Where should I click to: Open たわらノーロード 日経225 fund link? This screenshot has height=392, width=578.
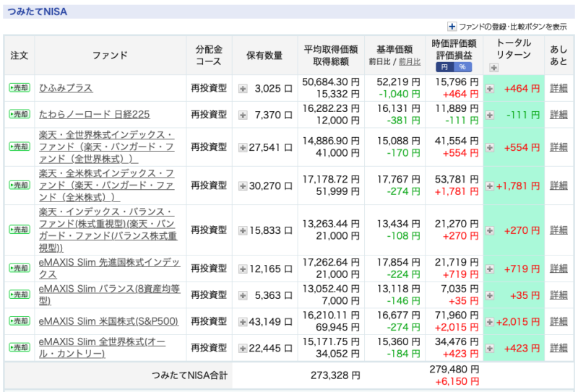tap(95, 115)
